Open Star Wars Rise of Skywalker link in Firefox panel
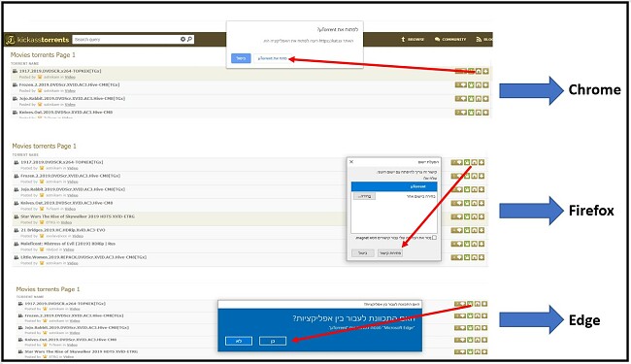The width and height of the screenshot is (631, 364). pos(78,216)
